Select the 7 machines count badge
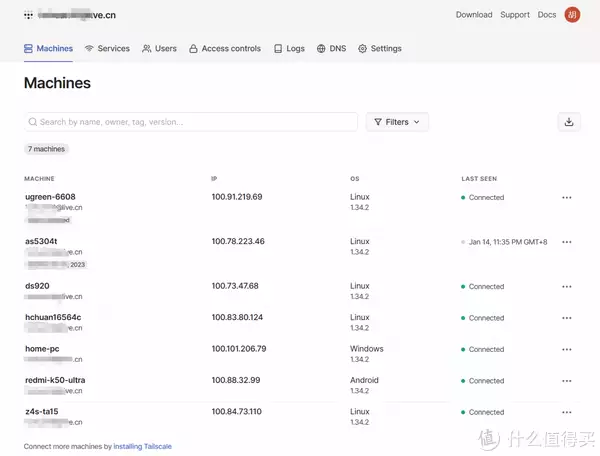Screen dimensions: 600x456 coord(46,149)
